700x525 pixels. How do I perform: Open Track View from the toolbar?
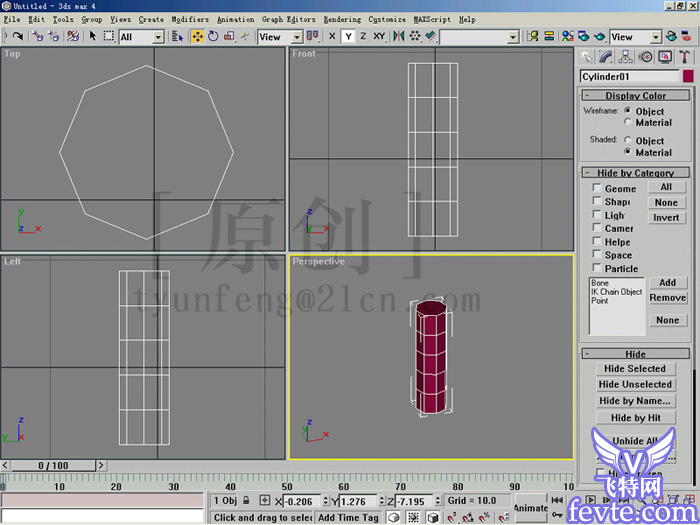(x=533, y=36)
